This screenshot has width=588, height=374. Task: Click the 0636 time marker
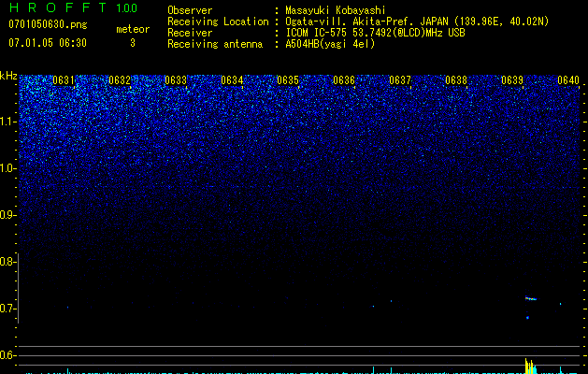tap(344, 80)
